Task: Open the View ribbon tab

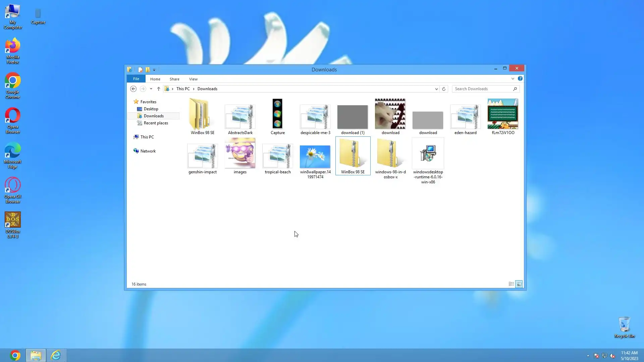Action: click(x=193, y=79)
